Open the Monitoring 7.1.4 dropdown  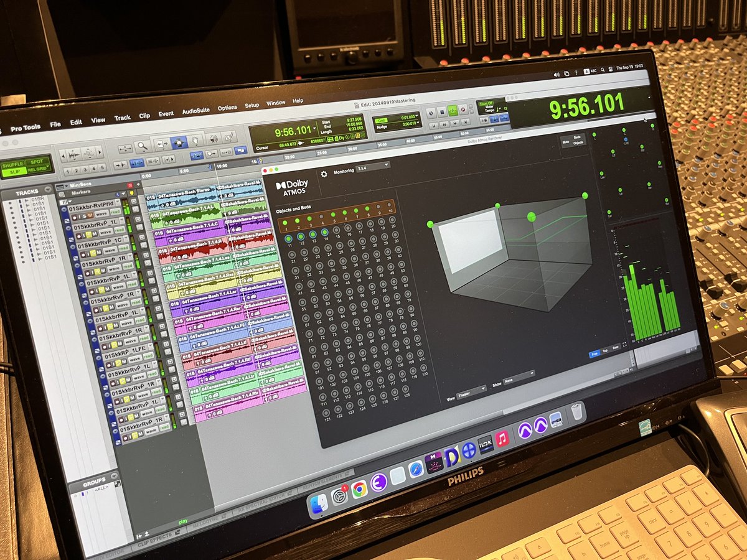(x=373, y=167)
